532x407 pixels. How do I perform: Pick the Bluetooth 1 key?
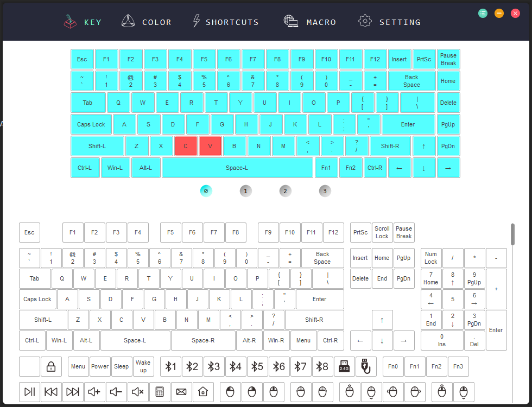(170, 367)
